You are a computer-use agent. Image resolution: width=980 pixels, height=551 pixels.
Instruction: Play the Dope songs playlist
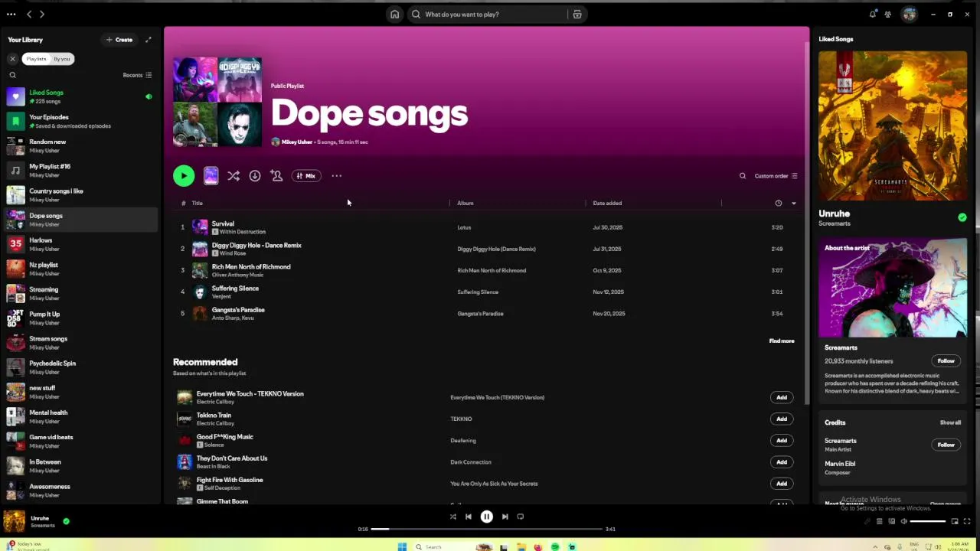pyautogui.click(x=184, y=176)
